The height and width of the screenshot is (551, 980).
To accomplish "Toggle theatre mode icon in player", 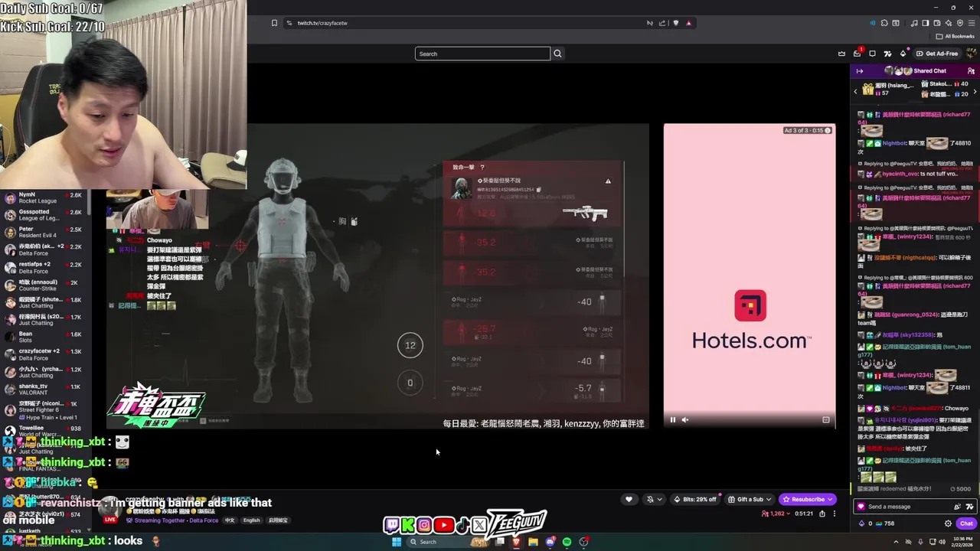I will (825, 419).
